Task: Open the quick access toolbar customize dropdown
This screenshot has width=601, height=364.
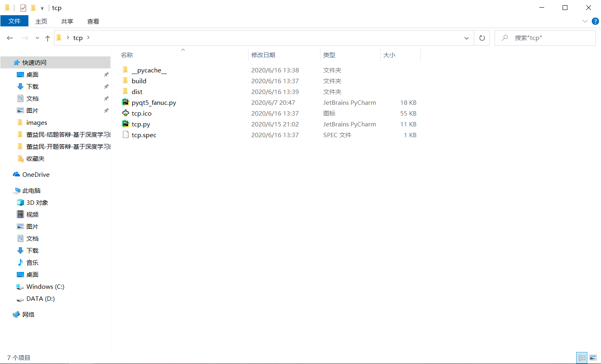Action: (42, 8)
